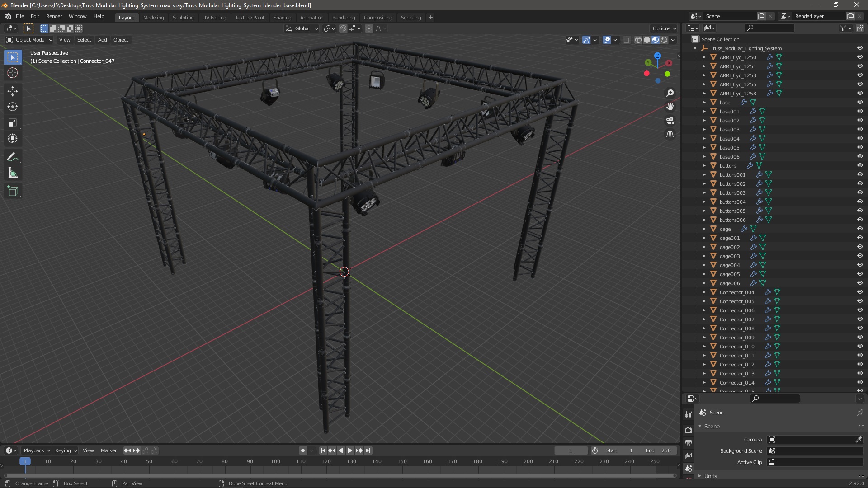
Task: Select the Measure ruler tool
Action: tap(13, 173)
